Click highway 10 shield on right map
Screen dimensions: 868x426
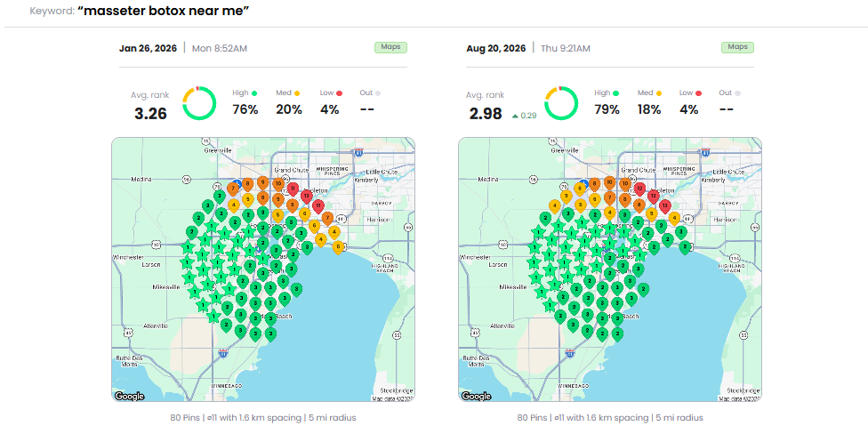pos(504,244)
